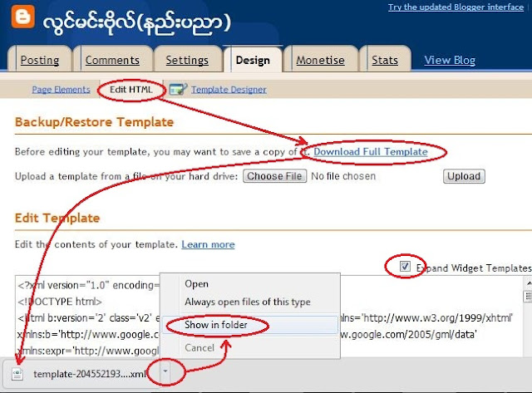Open the Settings tab
This screenshot has height=393, width=532.
click(x=187, y=60)
